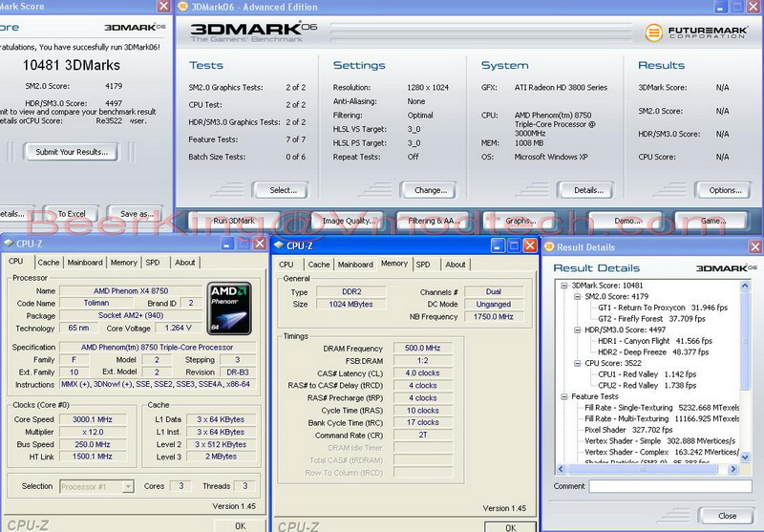Click the left CPU-Z window title icon

pyautogui.click(x=9, y=244)
